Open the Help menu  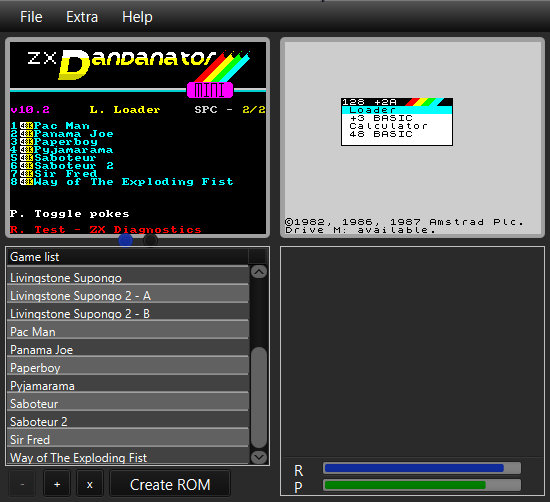coord(137,17)
